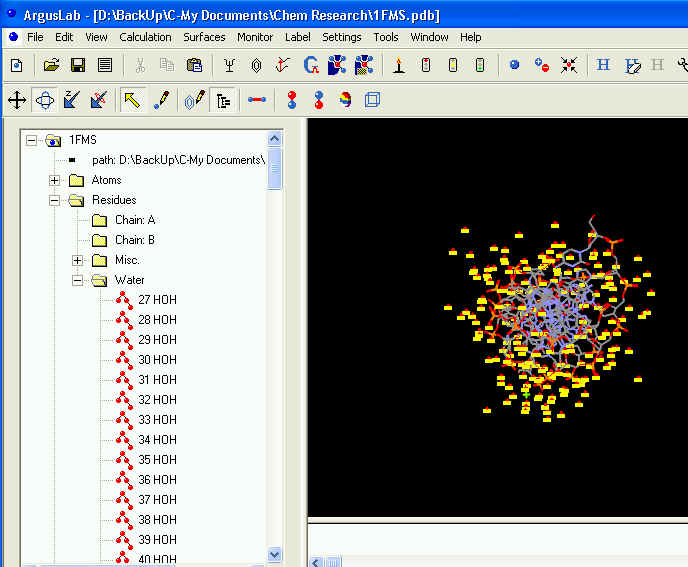The width and height of the screenshot is (688, 567).
Task: Expand the Atoms folder
Action: coord(54,180)
